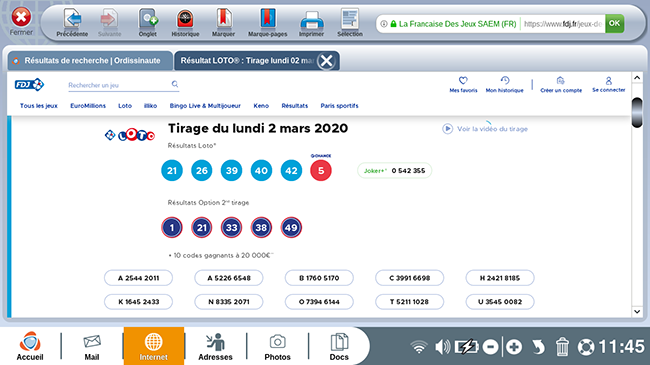The height and width of the screenshot is (365, 650).
Task: Open the Tous les jeux menu
Action: tap(39, 106)
